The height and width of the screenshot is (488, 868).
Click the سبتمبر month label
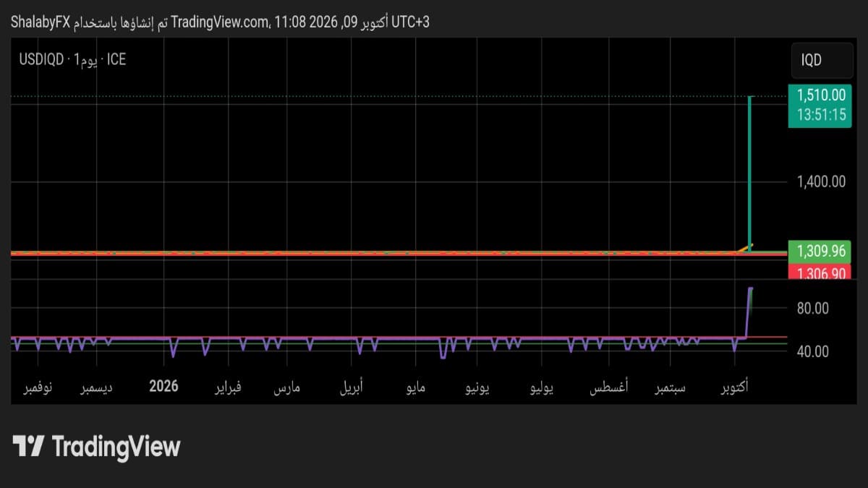click(x=671, y=388)
